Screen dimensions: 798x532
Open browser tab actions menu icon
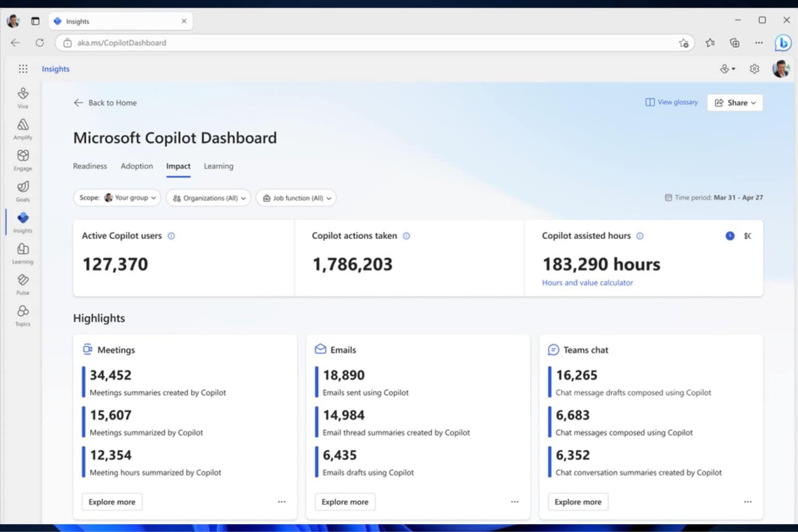35,21
